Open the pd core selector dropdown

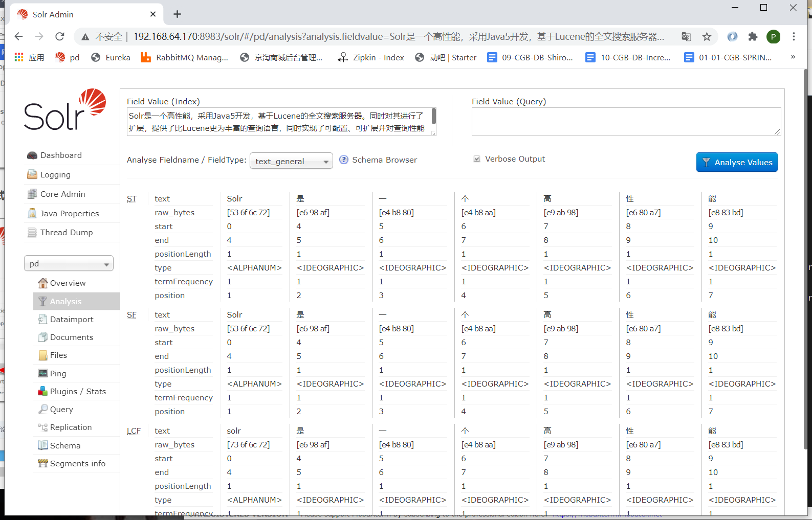coord(69,264)
